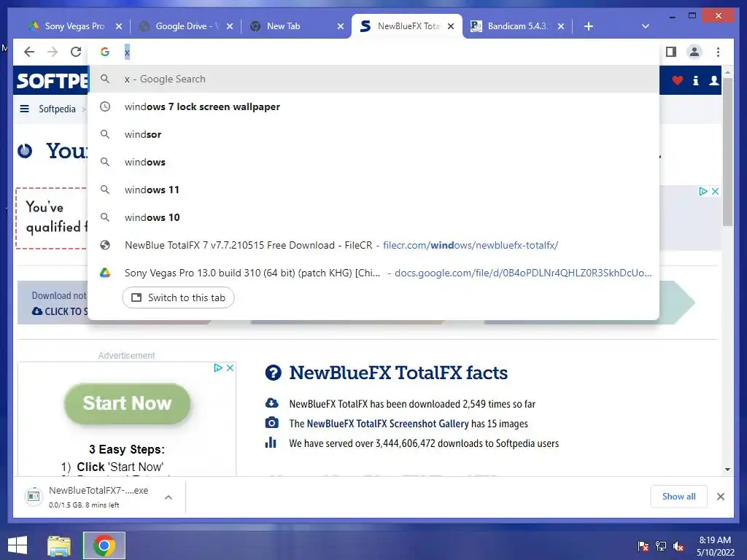Open the Softpedia hamburger menu

pyautogui.click(x=24, y=109)
